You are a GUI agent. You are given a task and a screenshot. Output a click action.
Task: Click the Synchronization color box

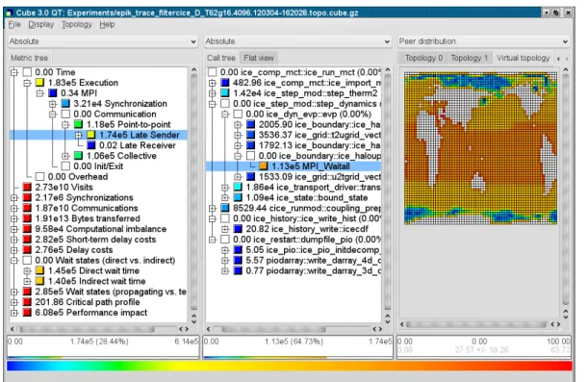(65, 104)
